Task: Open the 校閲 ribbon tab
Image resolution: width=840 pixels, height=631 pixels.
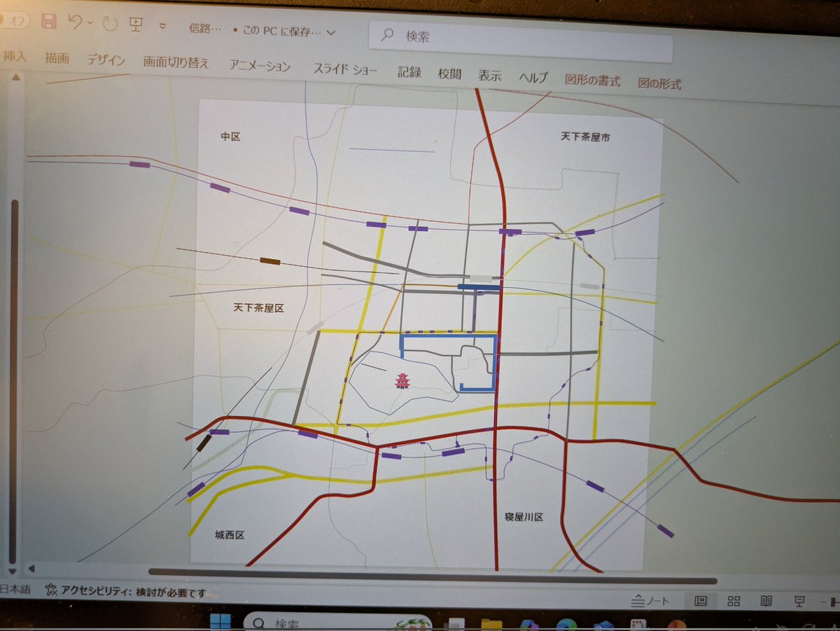Action: pyautogui.click(x=449, y=74)
